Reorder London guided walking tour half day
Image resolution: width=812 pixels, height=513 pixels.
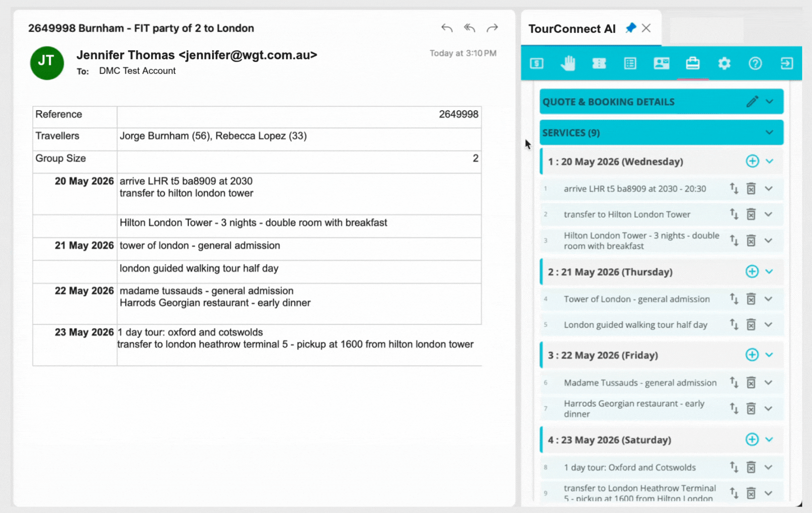(734, 325)
